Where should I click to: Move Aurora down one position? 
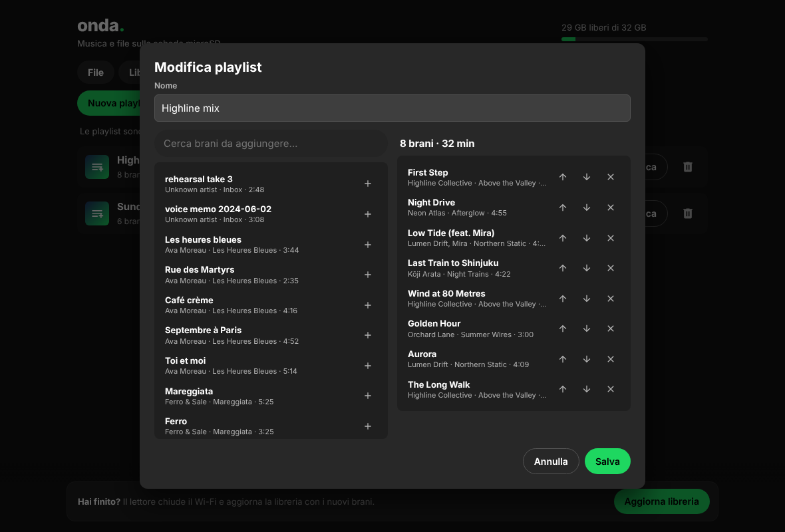click(586, 359)
